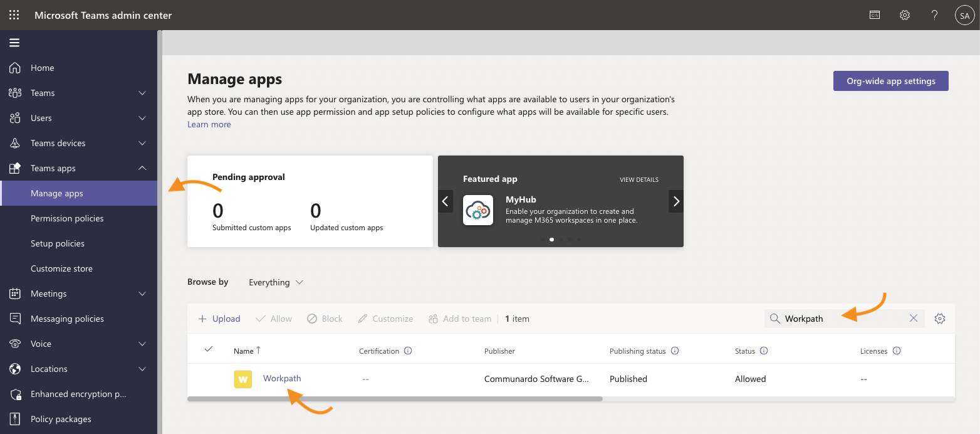Click Add to team toolbar button
Screen dimensions: 980x434
click(460, 319)
